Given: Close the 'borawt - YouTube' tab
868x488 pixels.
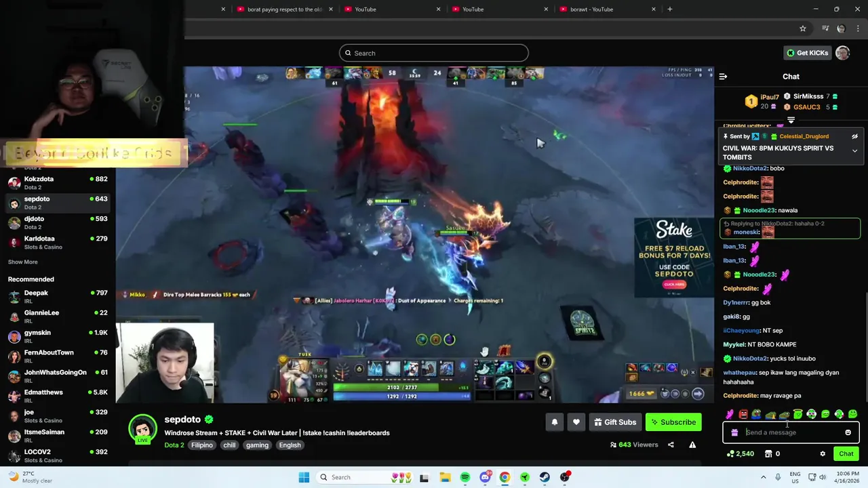Looking at the screenshot, I should click(x=654, y=9).
